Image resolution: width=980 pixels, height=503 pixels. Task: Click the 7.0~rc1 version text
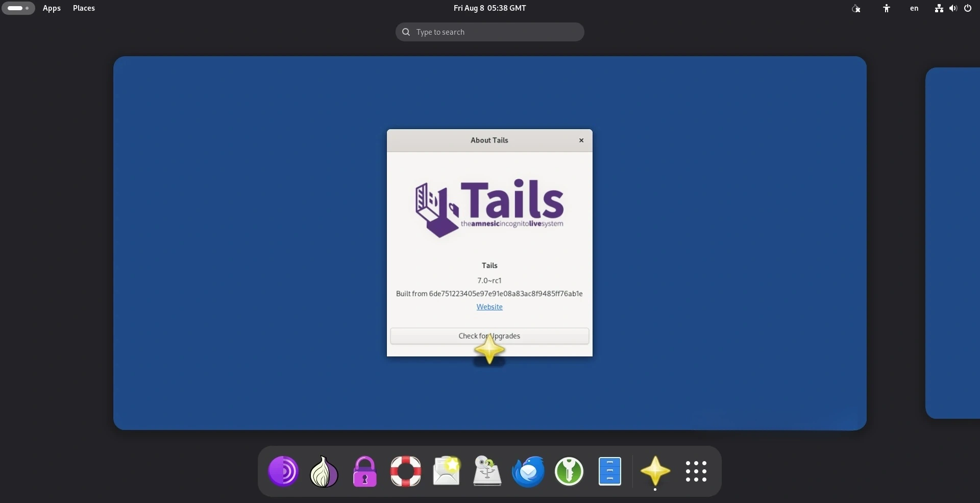pyautogui.click(x=489, y=280)
